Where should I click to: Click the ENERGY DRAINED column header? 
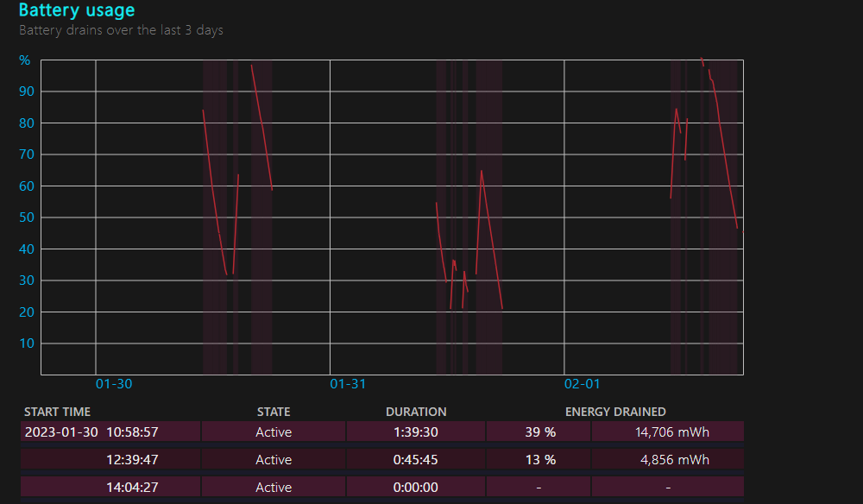click(x=615, y=412)
